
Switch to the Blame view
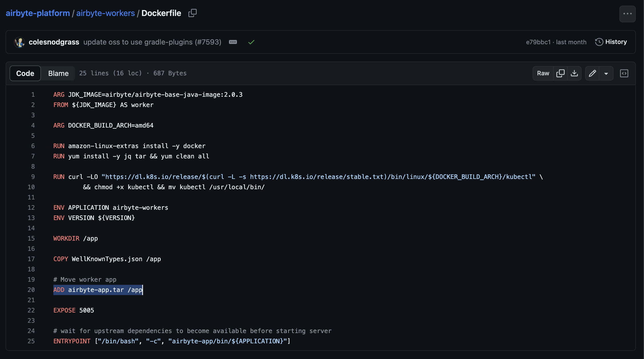point(58,73)
